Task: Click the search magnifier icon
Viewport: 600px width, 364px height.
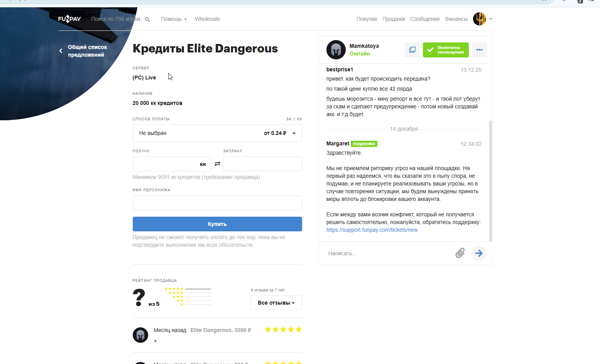Action: [147, 19]
